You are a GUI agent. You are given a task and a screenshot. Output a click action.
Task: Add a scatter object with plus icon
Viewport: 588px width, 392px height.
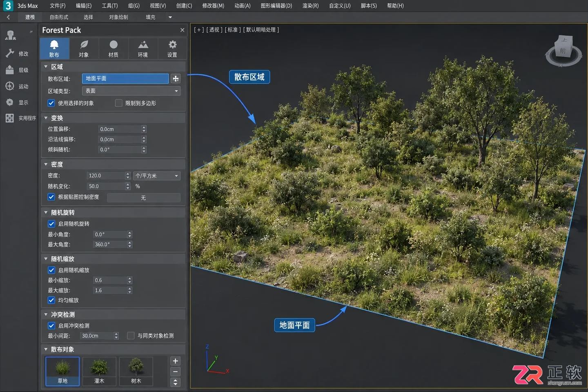[x=175, y=361]
